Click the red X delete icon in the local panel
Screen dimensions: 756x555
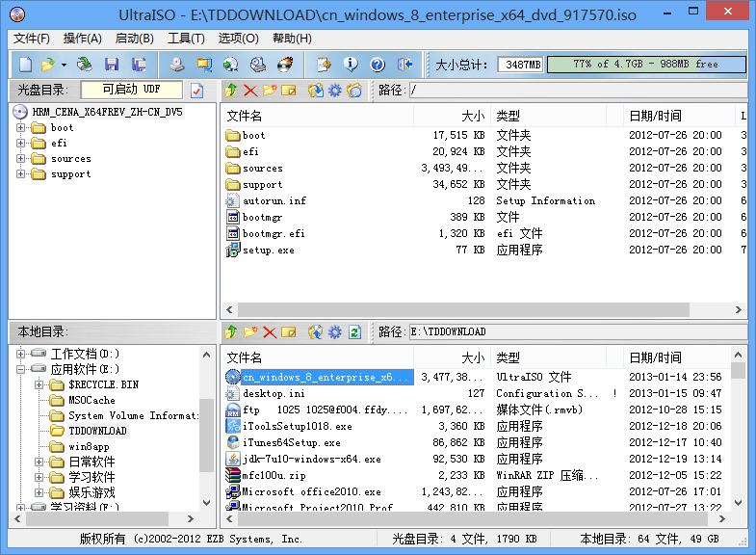[x=270, y=332]
